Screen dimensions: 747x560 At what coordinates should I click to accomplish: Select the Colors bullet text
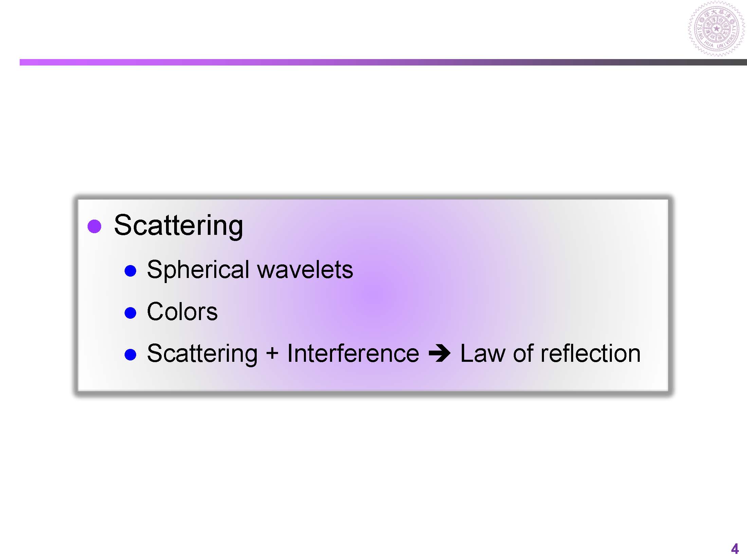coord(182,312)
